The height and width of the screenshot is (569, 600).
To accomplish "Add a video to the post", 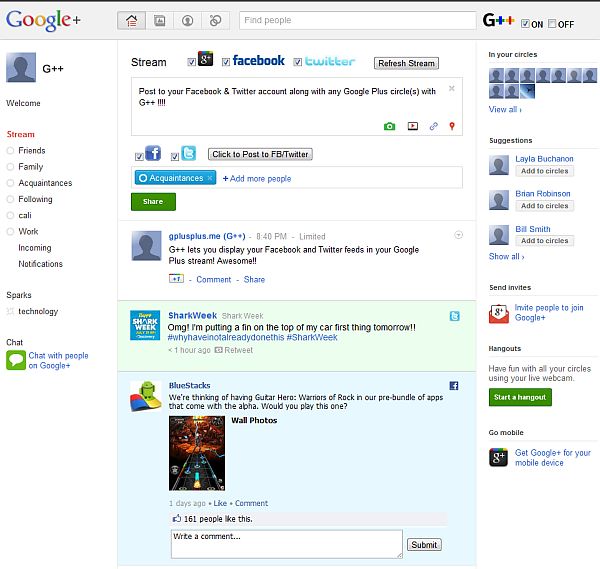I will (x=412, y=126).
